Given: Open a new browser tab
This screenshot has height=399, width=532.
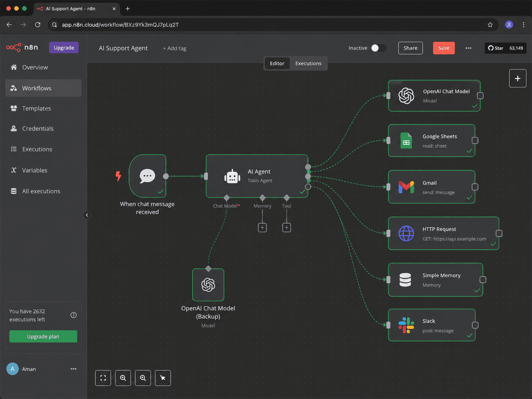Looking at the screenshot, I should (127, 8).
